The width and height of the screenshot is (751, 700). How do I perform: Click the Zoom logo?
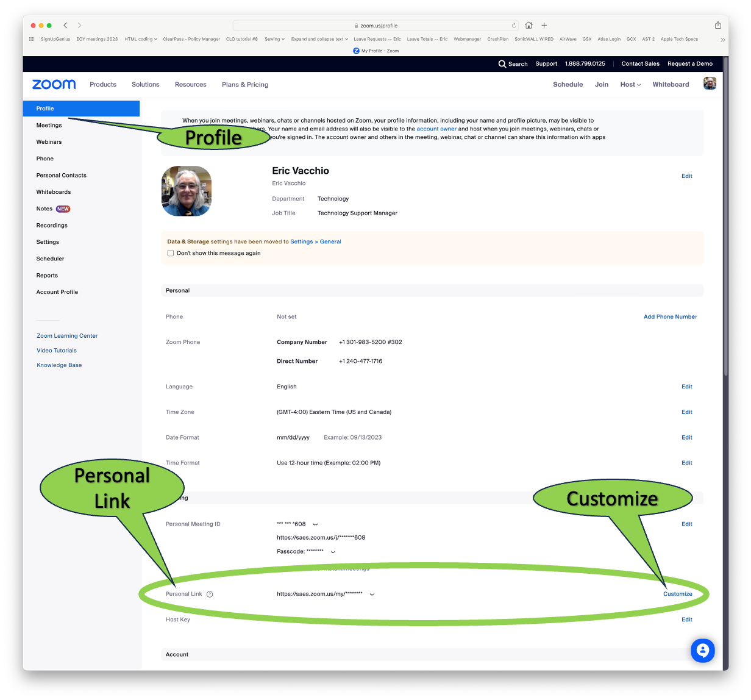click(54, 84)
